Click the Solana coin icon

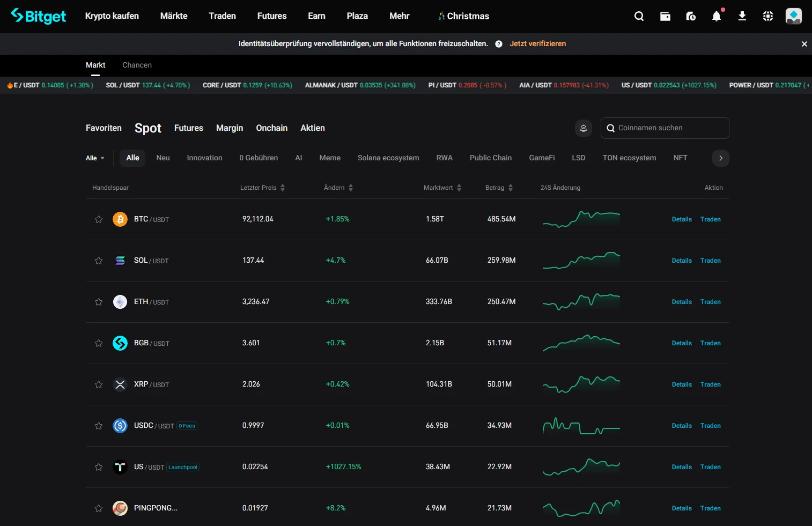(x=120, y=261)
